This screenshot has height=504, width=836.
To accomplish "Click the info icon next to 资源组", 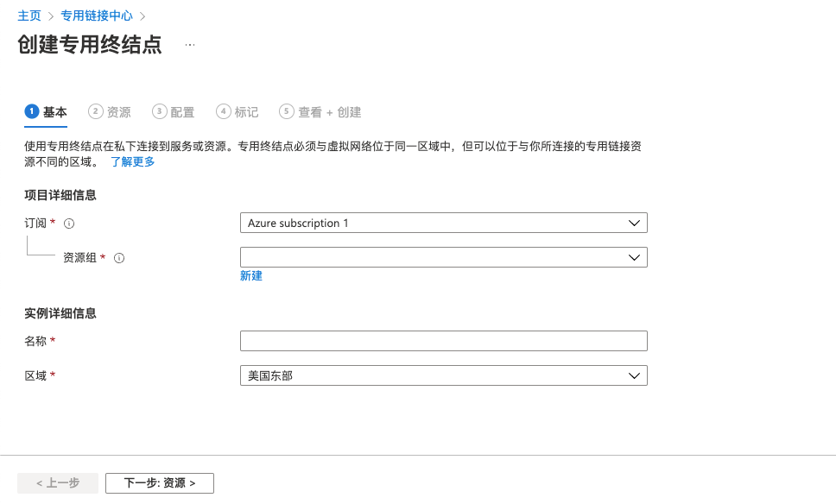I will (x=119, y=258).
